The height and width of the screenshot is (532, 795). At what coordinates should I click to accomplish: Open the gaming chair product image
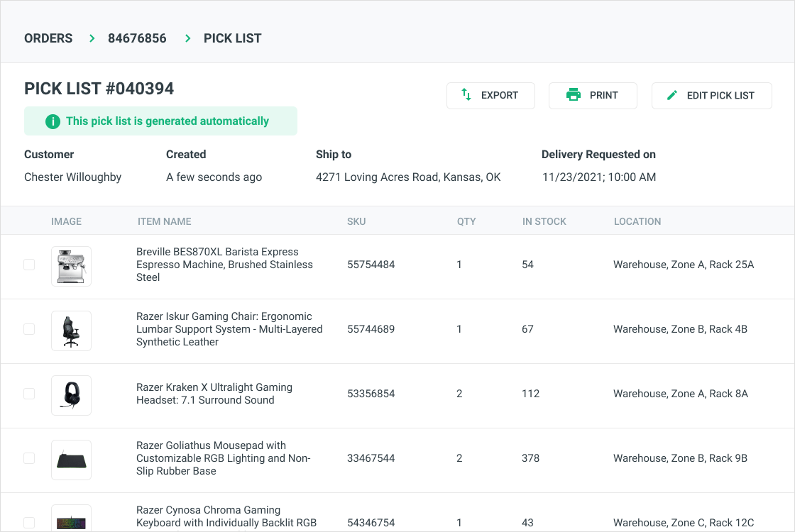pyautogui.click(x=71, y=331)
